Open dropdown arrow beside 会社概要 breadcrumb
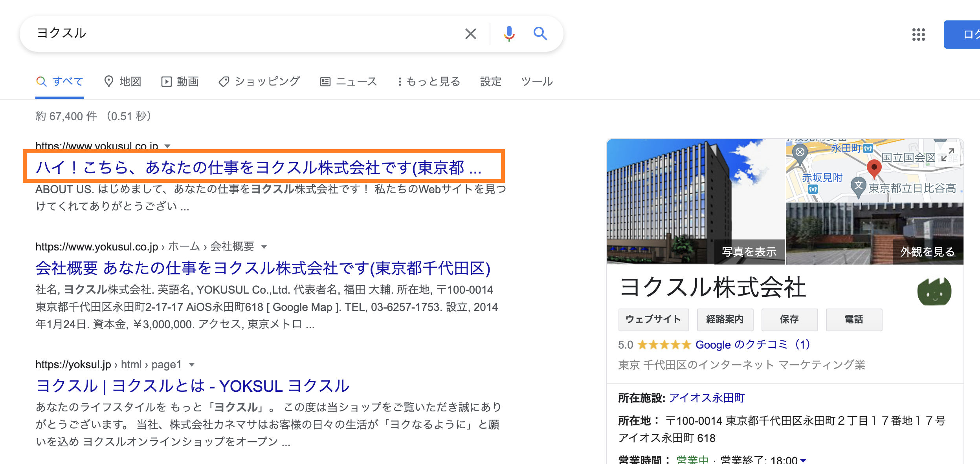Screen dimensions: 980x464 pyautogui.click(x=264, y=247)
